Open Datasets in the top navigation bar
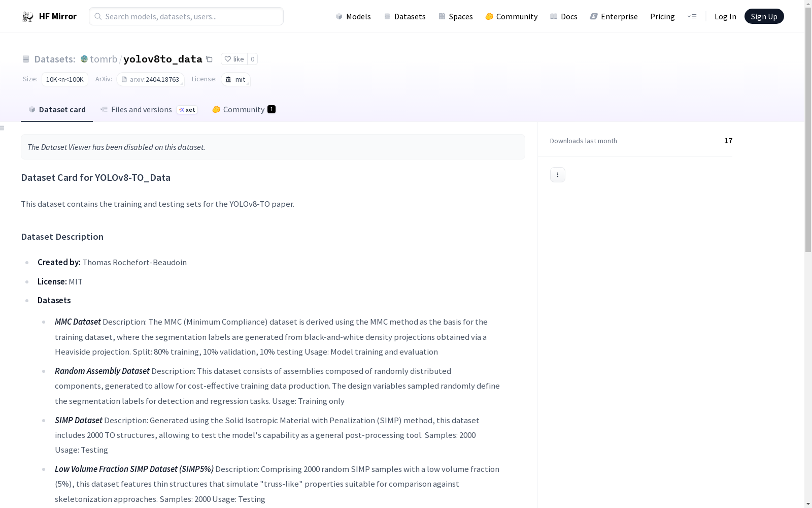This screenshot has width=812, height=508. [404, 16]
